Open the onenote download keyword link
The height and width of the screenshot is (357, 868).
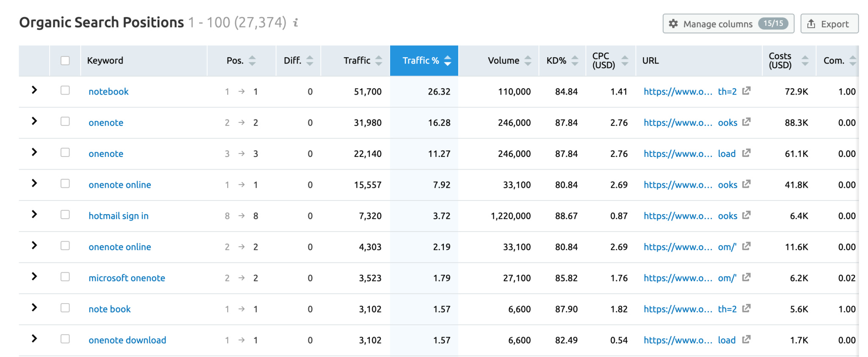(127, 340)
